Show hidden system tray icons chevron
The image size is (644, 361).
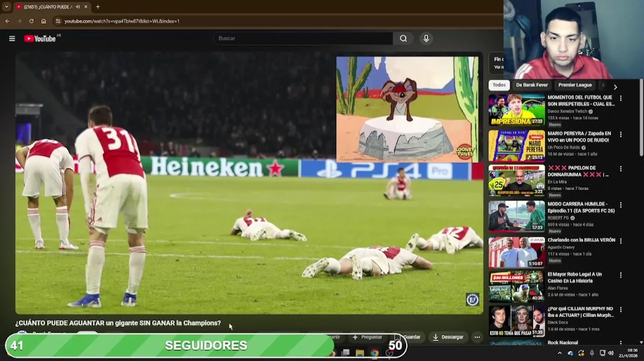(560, 353)
